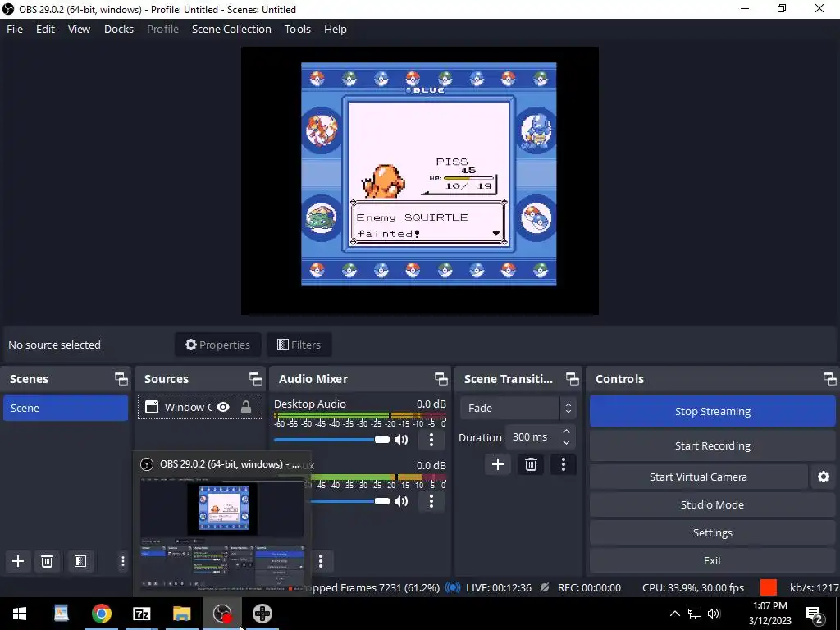Enable Studio Mode
The height and width of the screenshot is (630, 840).
pyautogui.click(x=713, y=504)
